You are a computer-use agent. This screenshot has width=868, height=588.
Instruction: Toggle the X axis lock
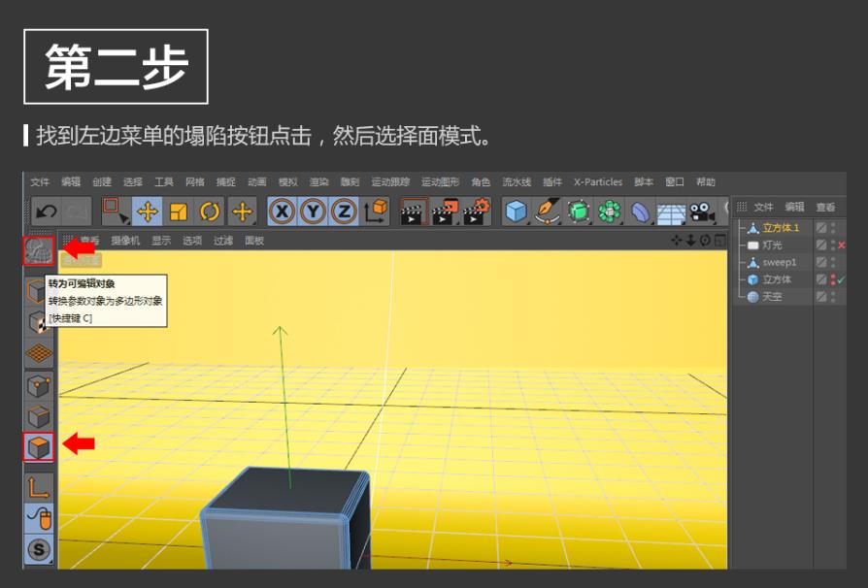tap(282, 211)
